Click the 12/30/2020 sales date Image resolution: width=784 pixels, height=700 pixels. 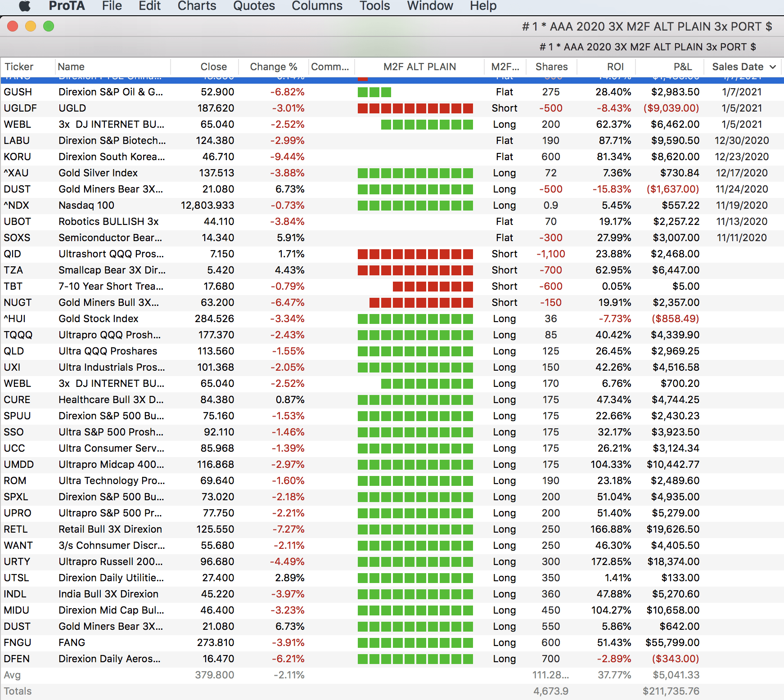(x=742, y=140)
